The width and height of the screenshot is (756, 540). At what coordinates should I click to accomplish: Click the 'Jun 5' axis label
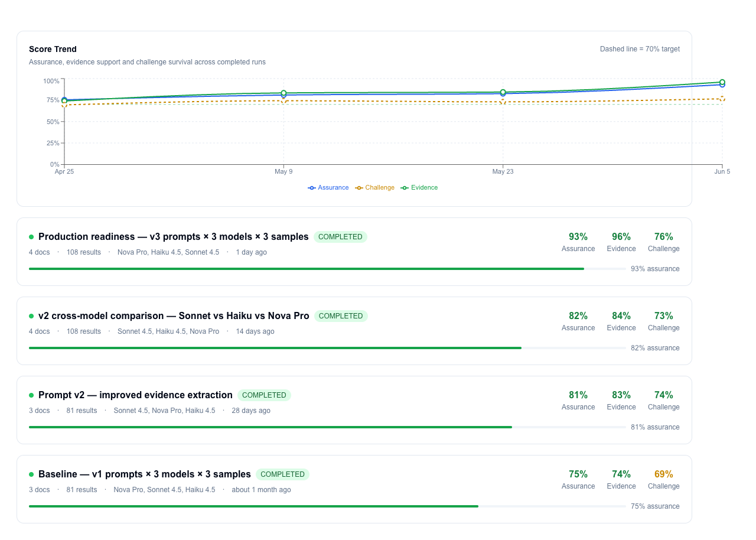tap(722, 172)
